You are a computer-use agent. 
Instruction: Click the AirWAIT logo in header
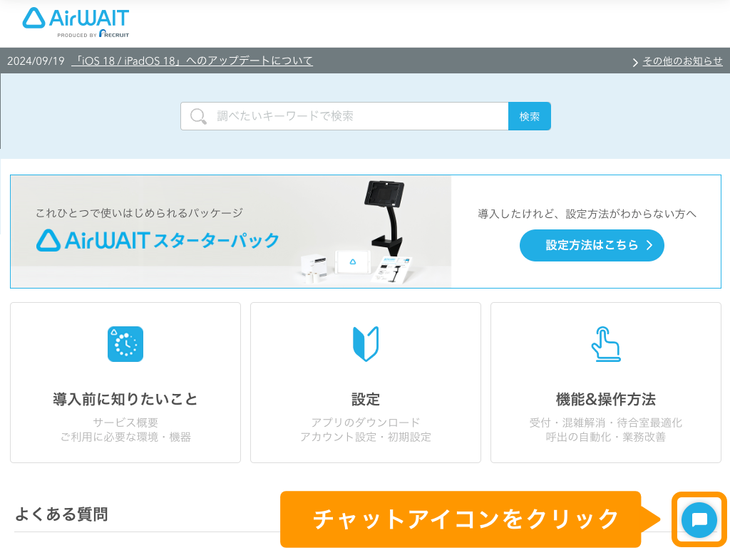click(76, 19)
